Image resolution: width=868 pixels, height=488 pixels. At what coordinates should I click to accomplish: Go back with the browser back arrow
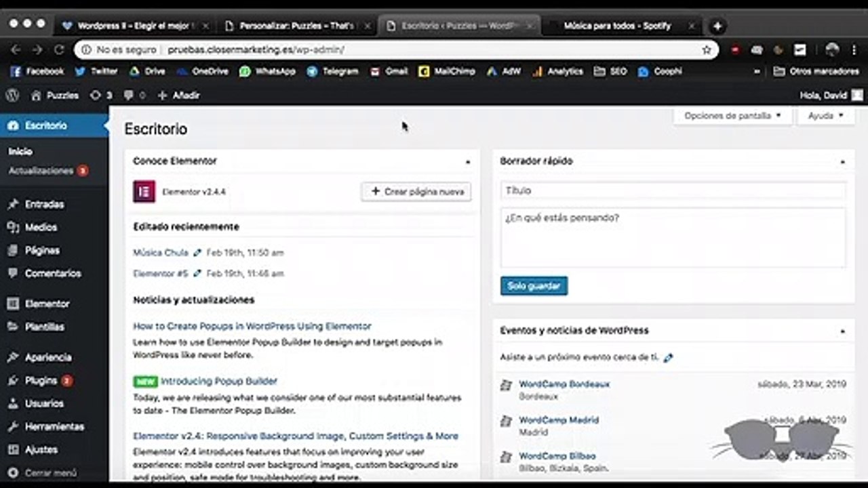pos(16,49)
